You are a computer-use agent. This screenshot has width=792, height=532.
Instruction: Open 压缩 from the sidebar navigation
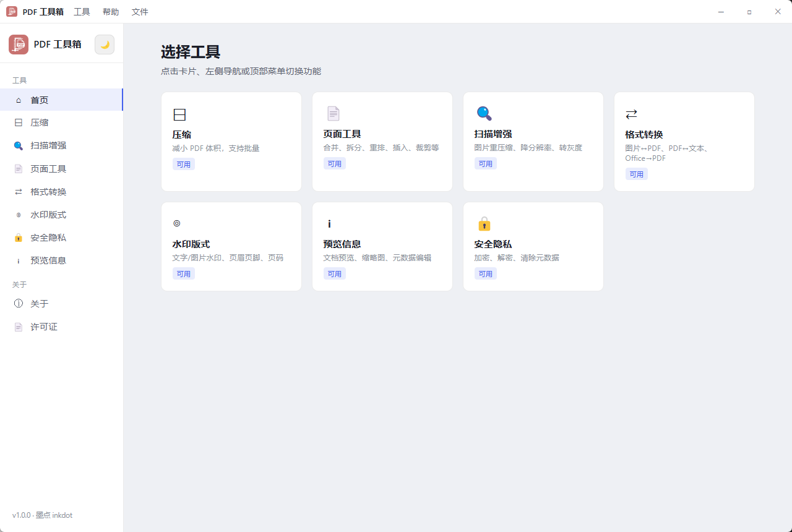(61, 122)
